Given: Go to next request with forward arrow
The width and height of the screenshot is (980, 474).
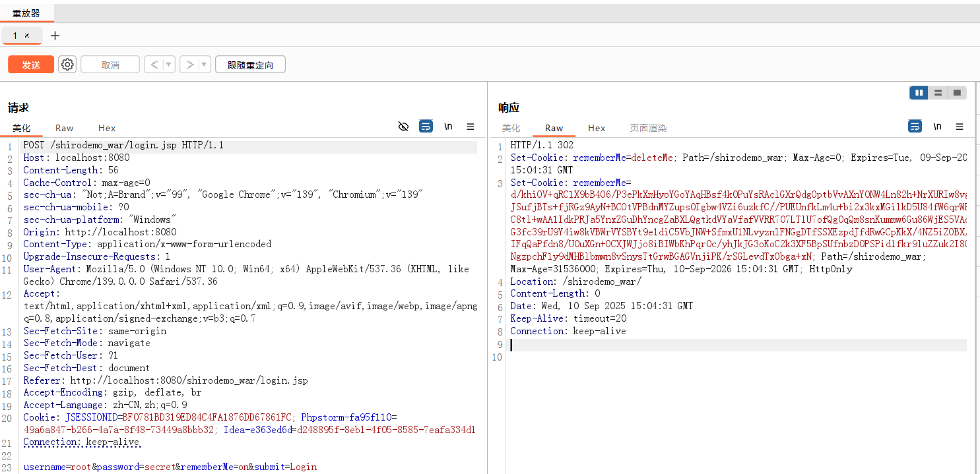Looking at the screenshot, I should pos(189,65).
